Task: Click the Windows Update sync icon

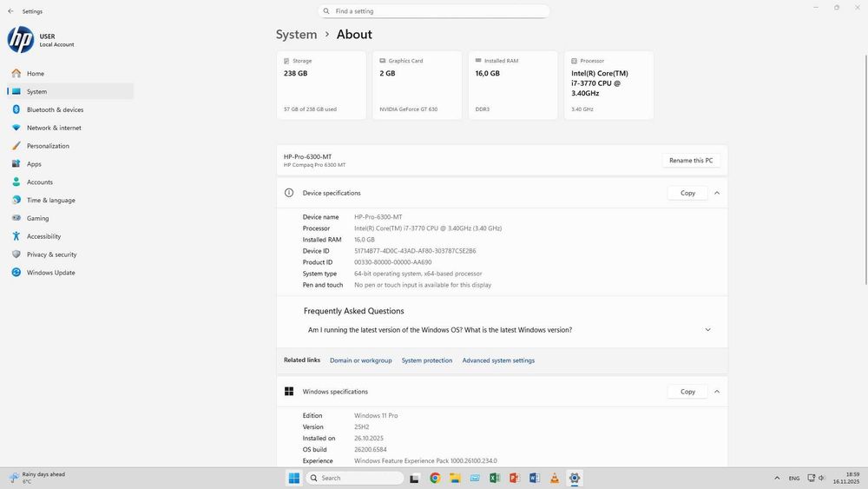Action: (x=16, y=273)
